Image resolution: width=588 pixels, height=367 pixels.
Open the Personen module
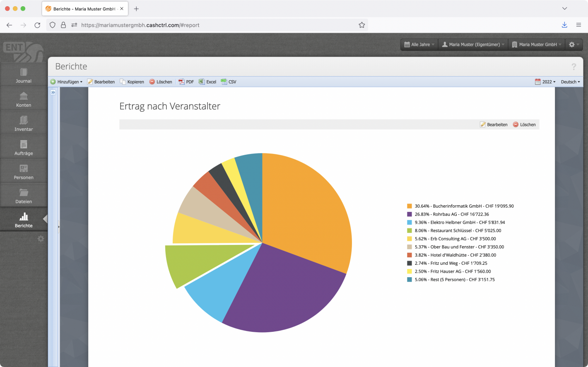click(x=24, y=172)
